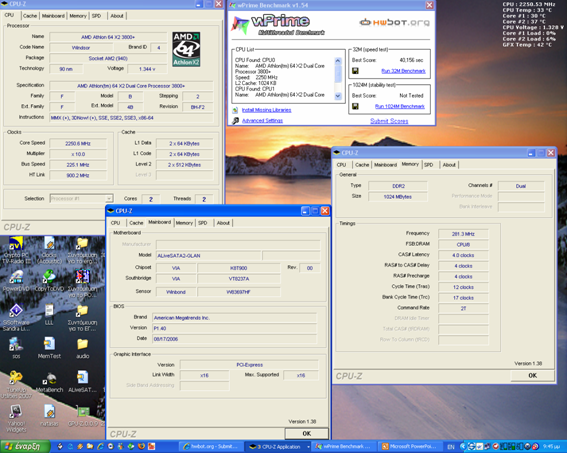Image resolution: width=567 pixels, height=454 pixels.
Task: Click the K8T900 chipset value
Action: click(239, 268)
